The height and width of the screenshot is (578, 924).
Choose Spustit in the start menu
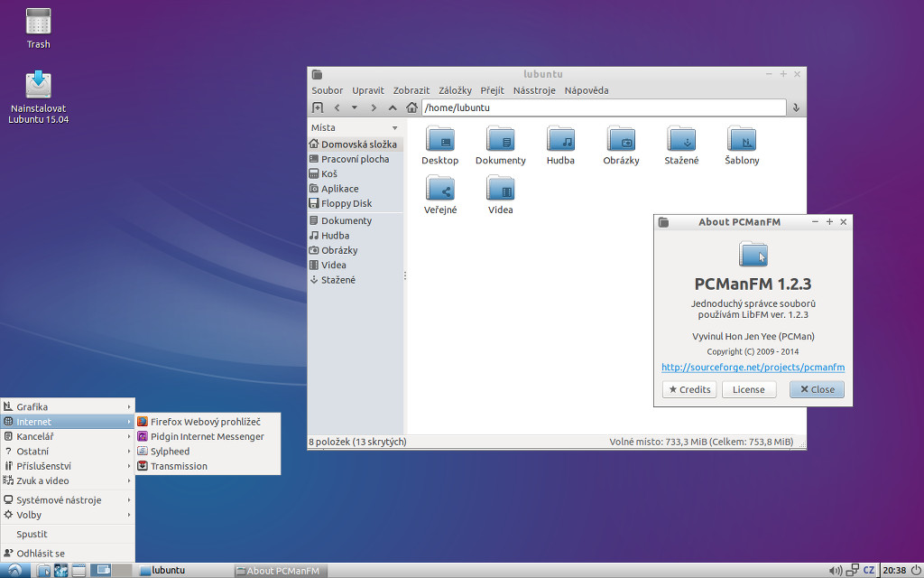(x=67, y=534)
